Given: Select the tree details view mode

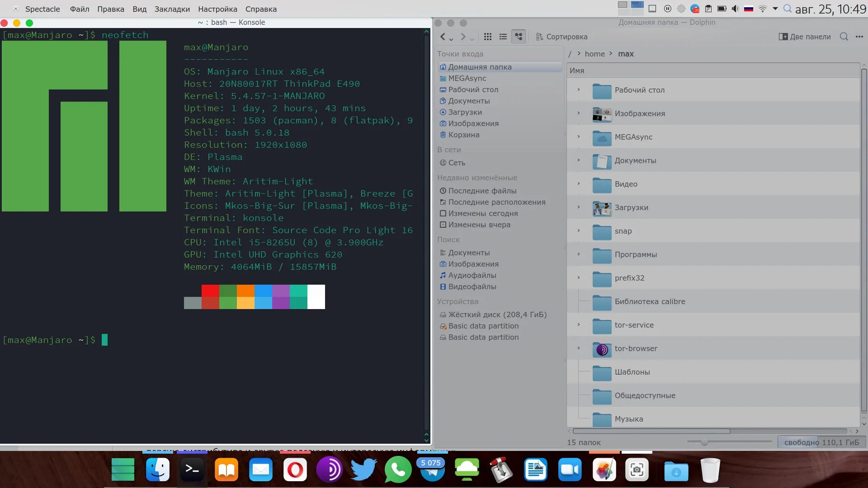Looking at the screenshot, I should coord(519,37).
